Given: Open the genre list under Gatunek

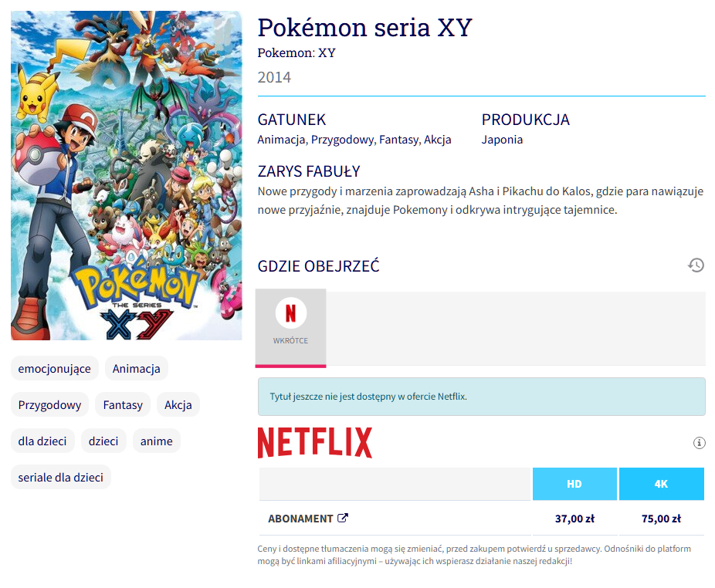Looking at the screenshot, I should click(x=354, y=140).
